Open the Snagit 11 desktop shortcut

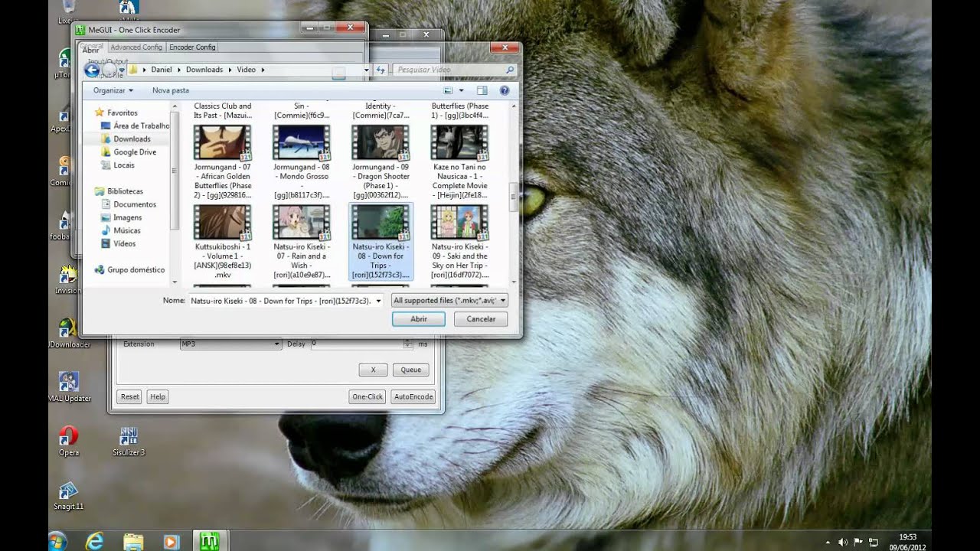point(68,495)
